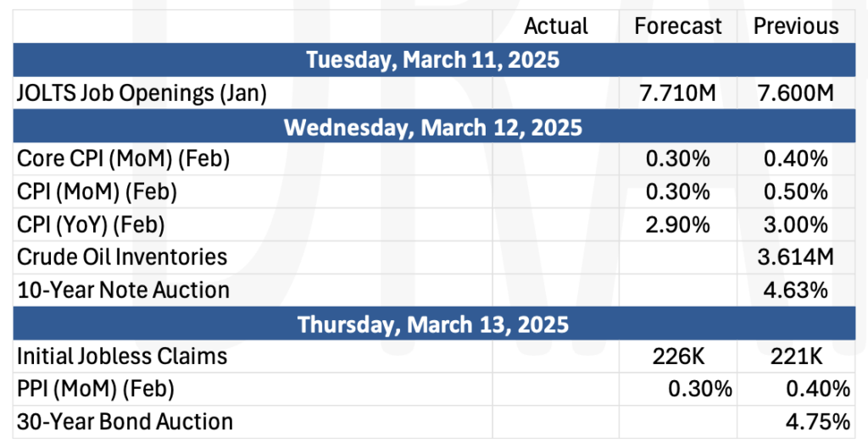Click the Wednesday, March 12, 2025 banner
The height and width of the screenshot is (448, 868).
pyautogui.click(x=434, y=127)
